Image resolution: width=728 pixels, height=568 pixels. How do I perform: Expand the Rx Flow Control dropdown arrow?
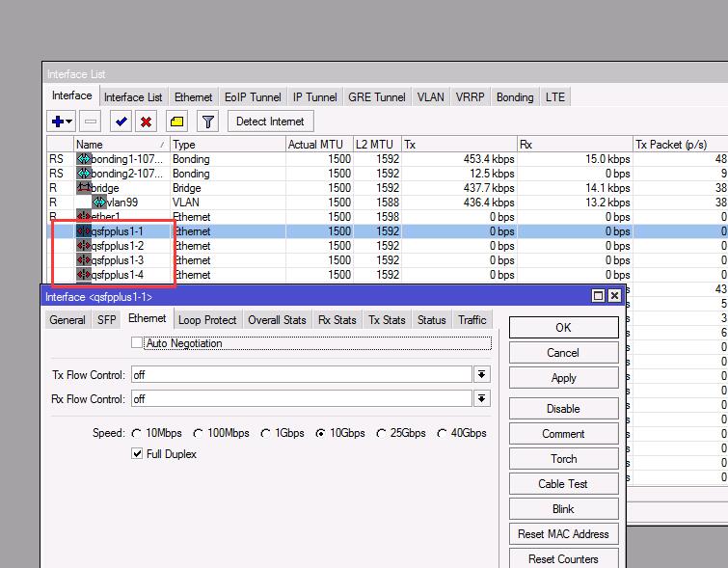coord(482,398)
